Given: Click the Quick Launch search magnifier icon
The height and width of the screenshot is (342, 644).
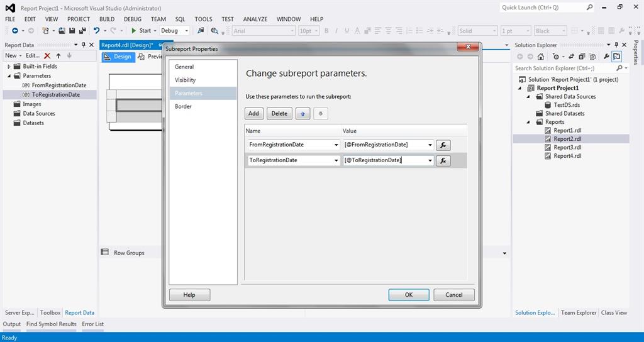Looking at the screenshot, I should click(x=589, y=8).
